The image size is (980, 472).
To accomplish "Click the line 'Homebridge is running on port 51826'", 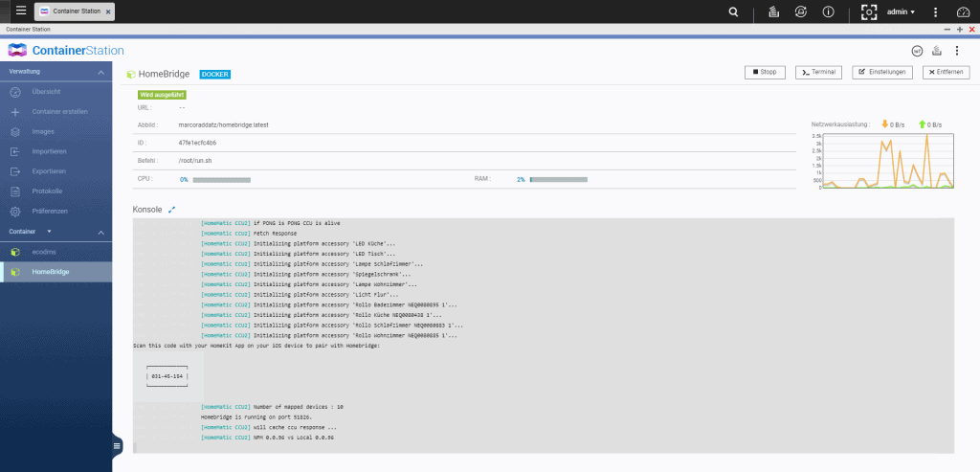I will [x=256, y=417].
